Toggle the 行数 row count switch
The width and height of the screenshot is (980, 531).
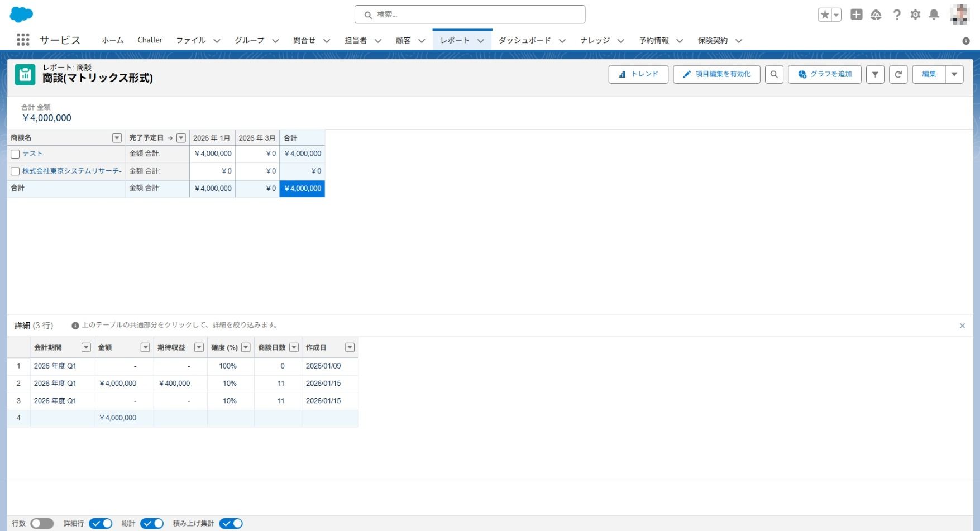pos(42,523)
